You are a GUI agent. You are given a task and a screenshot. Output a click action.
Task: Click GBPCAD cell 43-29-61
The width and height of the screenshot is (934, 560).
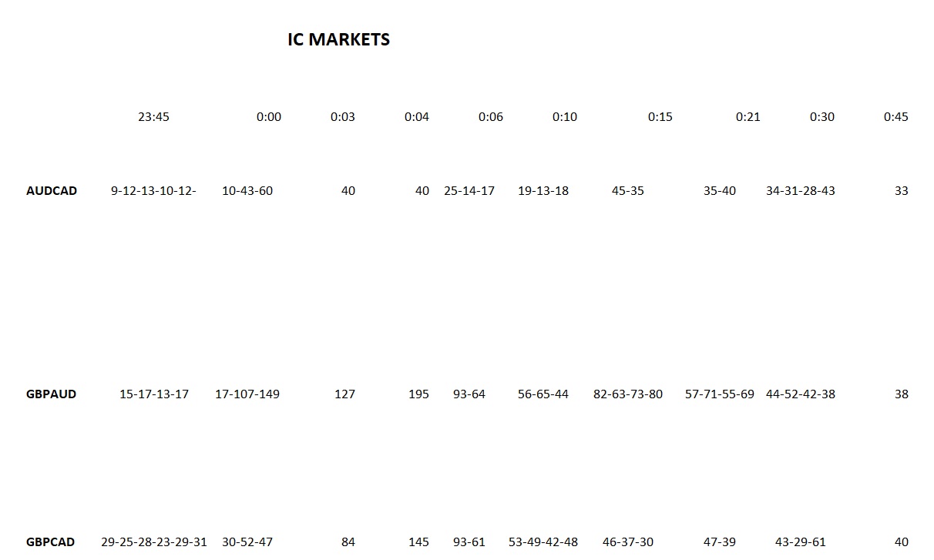tap(801, 542)
